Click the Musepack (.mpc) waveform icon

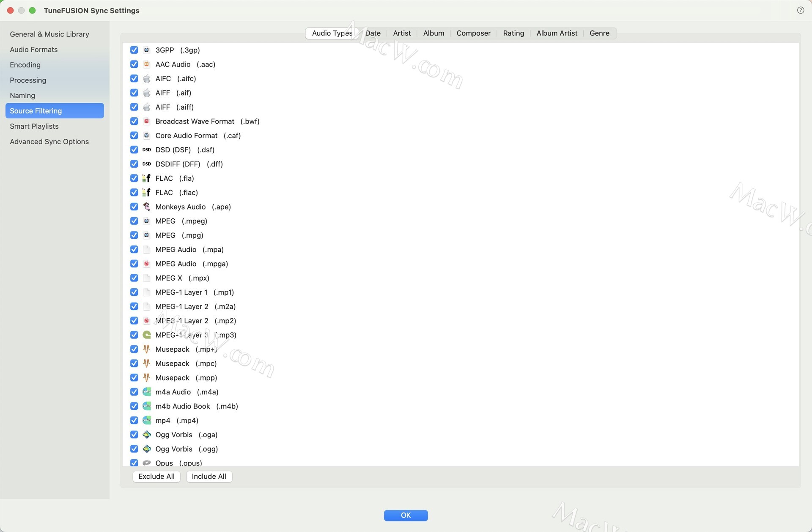(x=147, y=364)
